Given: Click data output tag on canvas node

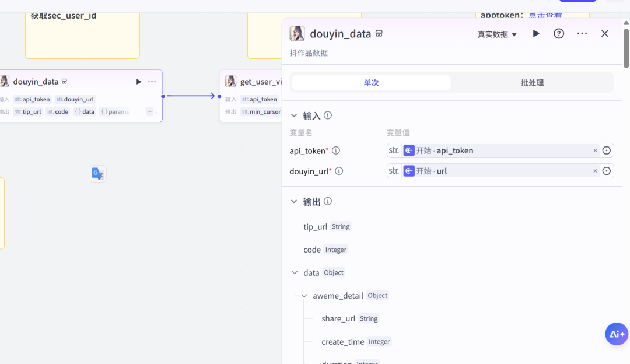Looking at the screenshot, I should click(85, 111).
